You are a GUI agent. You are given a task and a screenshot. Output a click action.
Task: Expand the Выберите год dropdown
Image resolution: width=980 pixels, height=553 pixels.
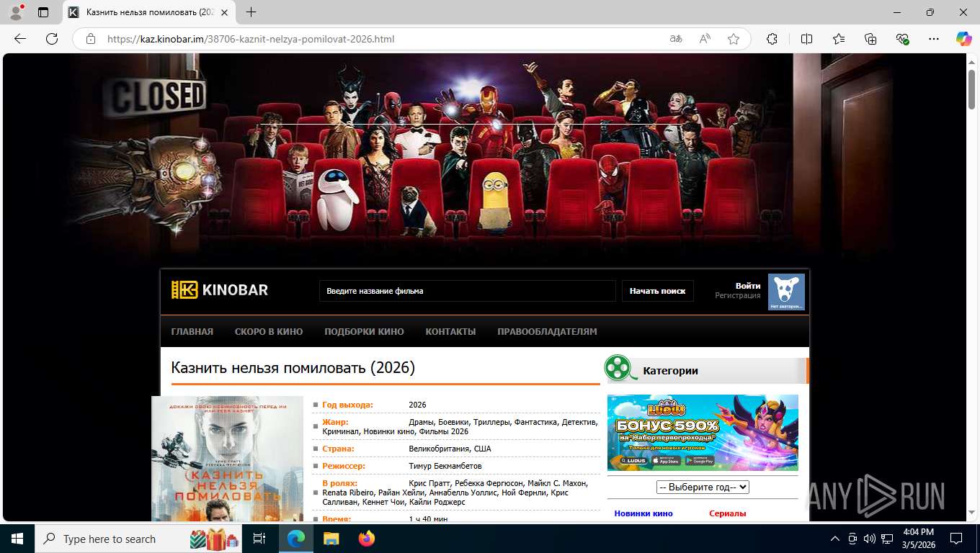[703, 487]
